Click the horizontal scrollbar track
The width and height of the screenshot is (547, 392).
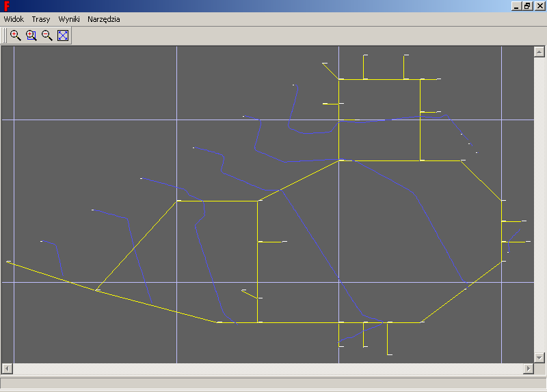267,369
